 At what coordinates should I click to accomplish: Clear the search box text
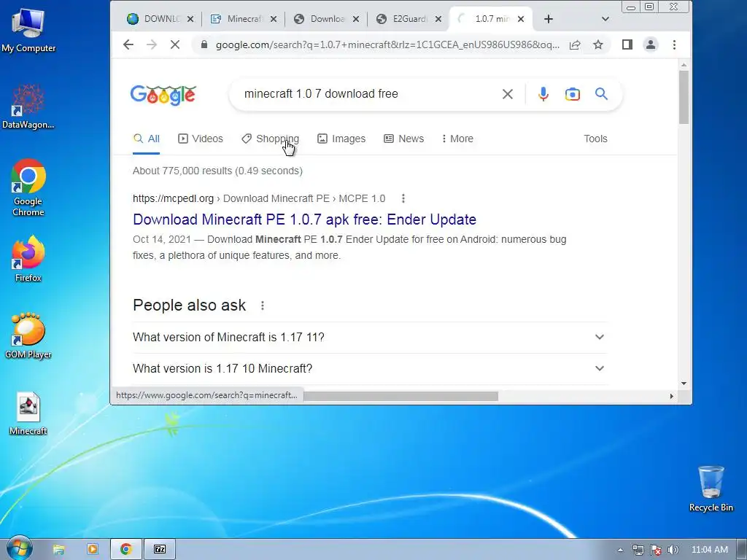pos(508,94)
